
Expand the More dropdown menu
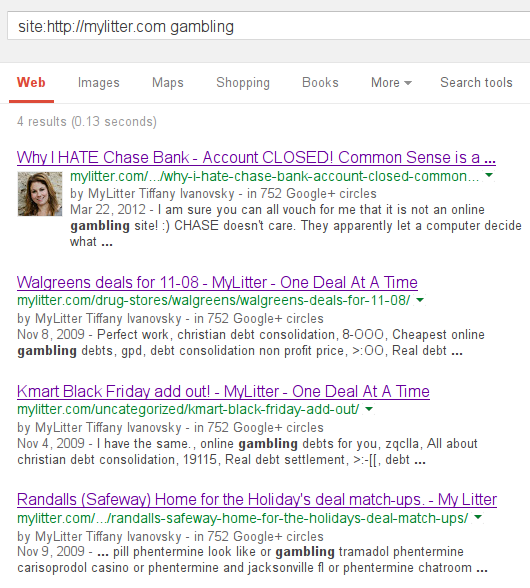(x=391, y=82)
